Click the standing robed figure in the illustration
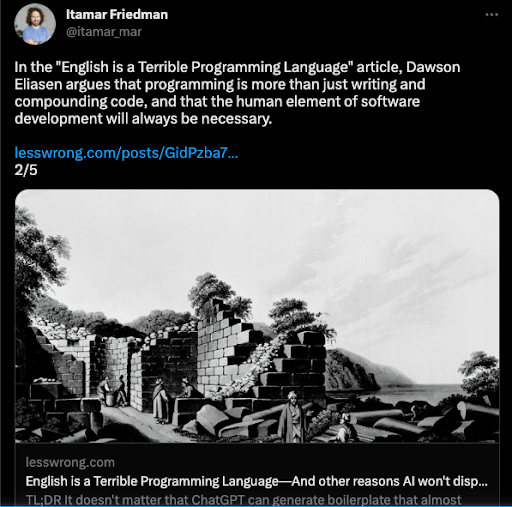Screen dimensions: 512x507 pos(292,417)
